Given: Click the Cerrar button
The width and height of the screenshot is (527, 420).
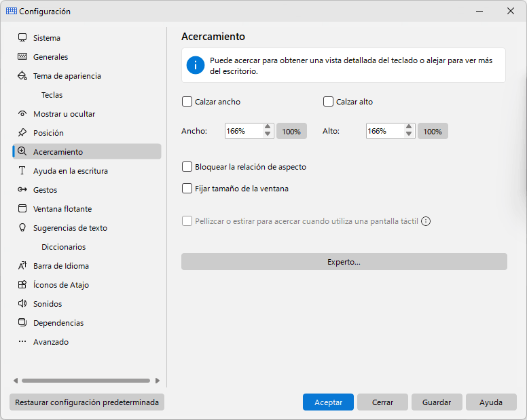Looking at the screenshot, I should click(382, 402).
